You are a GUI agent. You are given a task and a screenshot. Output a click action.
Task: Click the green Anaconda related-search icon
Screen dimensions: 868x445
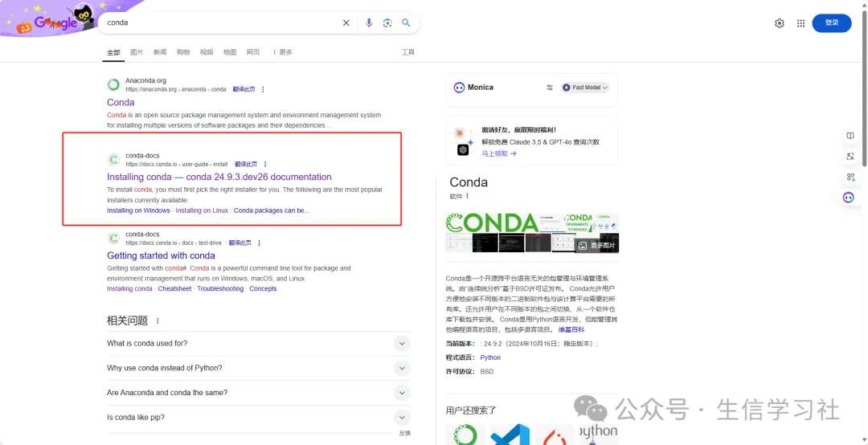click(x=465, y=435)
